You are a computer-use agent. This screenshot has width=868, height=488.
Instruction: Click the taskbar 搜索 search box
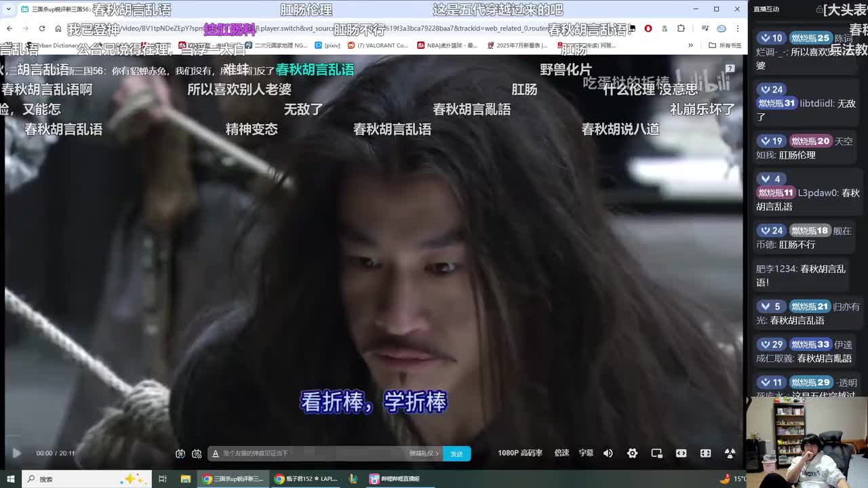coord(87,479)
